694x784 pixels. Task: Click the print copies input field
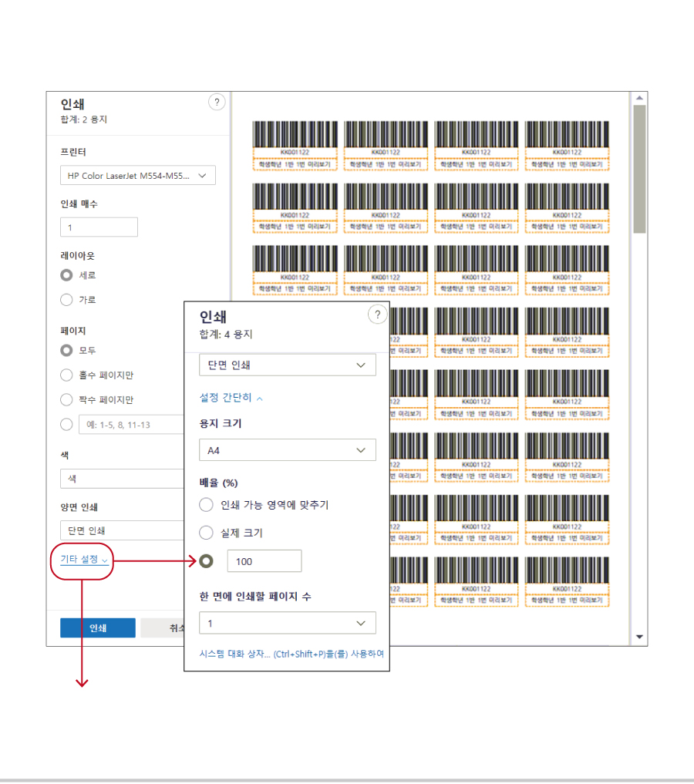click(99, 227)
